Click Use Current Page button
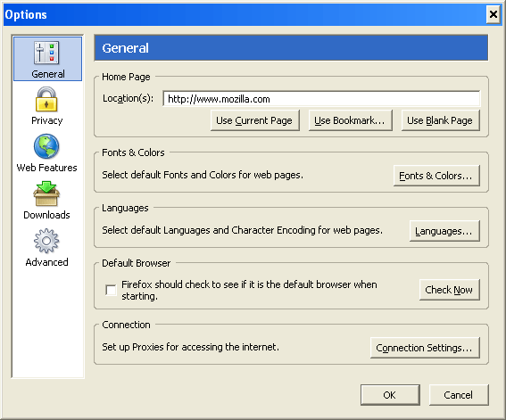 click(254, 120)
